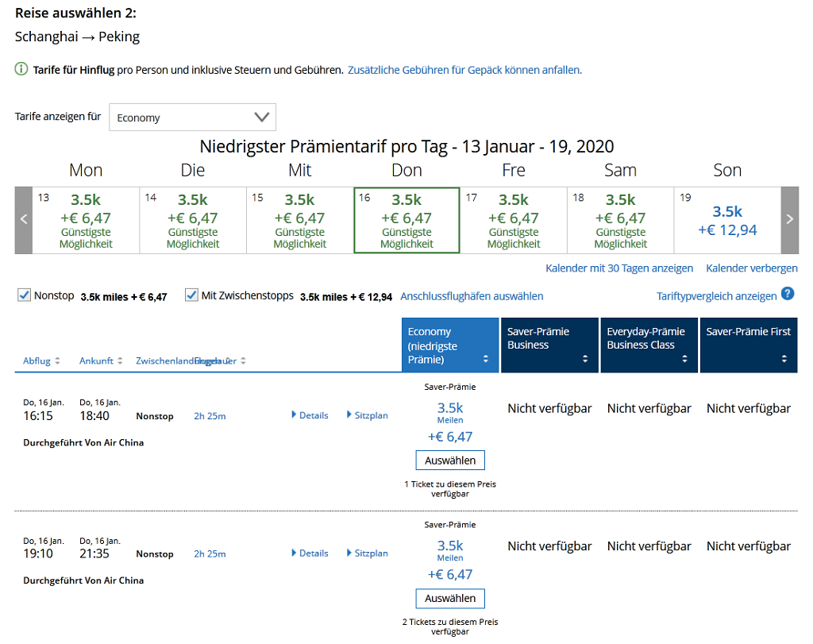Select the Economy (niedrigste Prämie) column header

coord(449,345)
